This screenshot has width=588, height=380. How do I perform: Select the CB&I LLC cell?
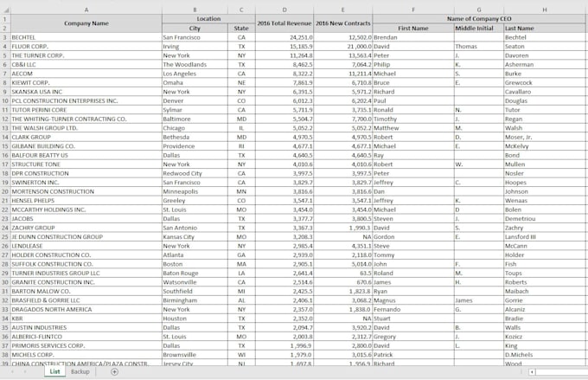coord(86,65)
